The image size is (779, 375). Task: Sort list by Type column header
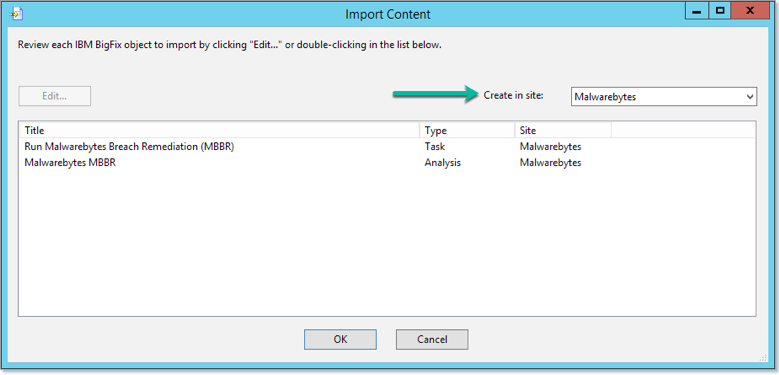point(467,131)
